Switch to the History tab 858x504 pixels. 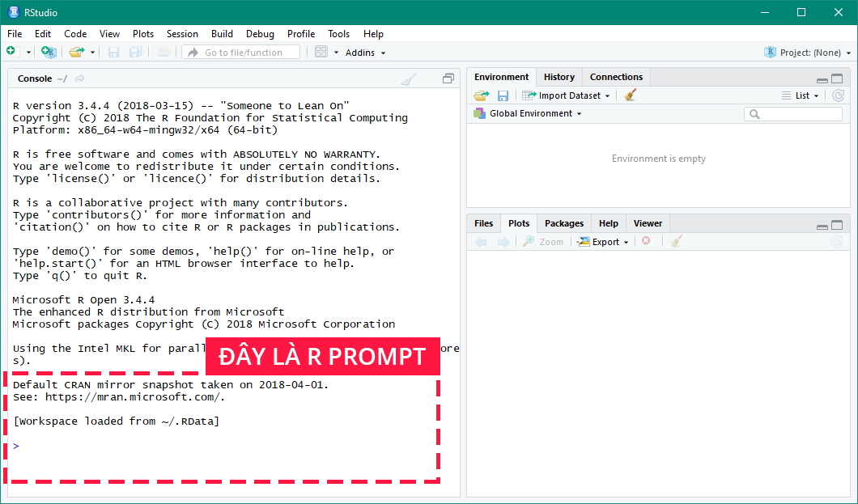pyautogui.click(x=559, y=77)
